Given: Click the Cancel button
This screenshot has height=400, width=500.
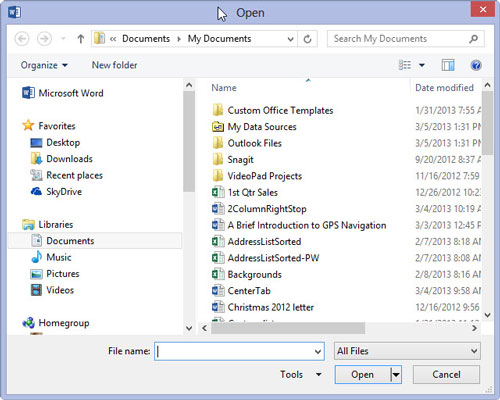Looking at the screenshot, I should pyautogui.click(x=446, y=374).
